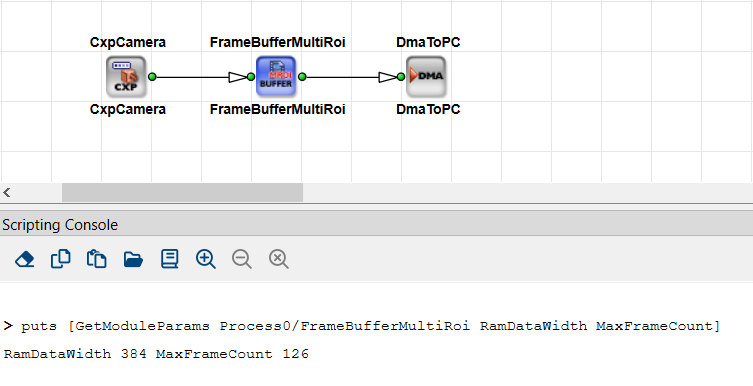Image resolution: width=753 pixels, height=386 pixels.
Task: Select the DmaToPC DMA module icon
Action: pyautogui.click(x=426, y=77)
